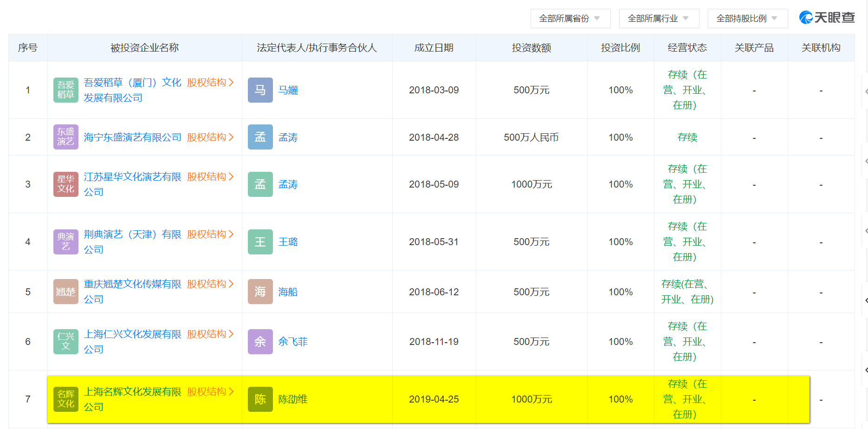
Task: Click the 经营状态 column header
Action: (x=687, y=48)
